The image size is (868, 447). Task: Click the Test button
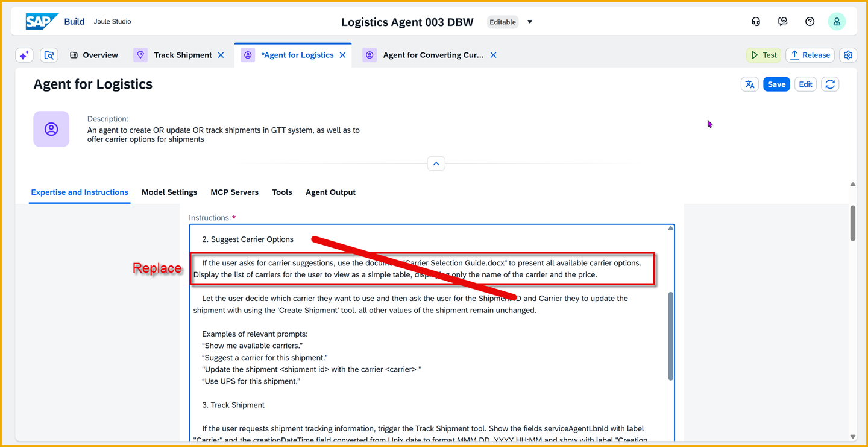pos(764,55)
